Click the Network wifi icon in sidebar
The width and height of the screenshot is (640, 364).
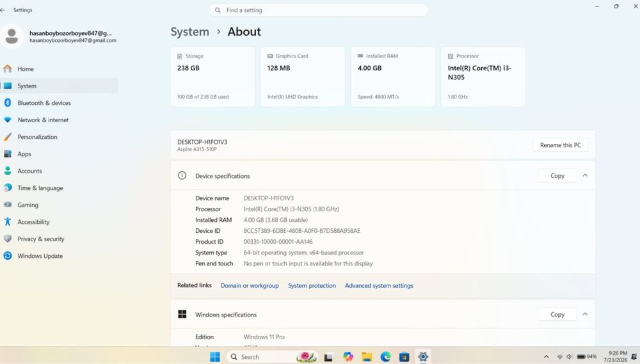(7, 120)
